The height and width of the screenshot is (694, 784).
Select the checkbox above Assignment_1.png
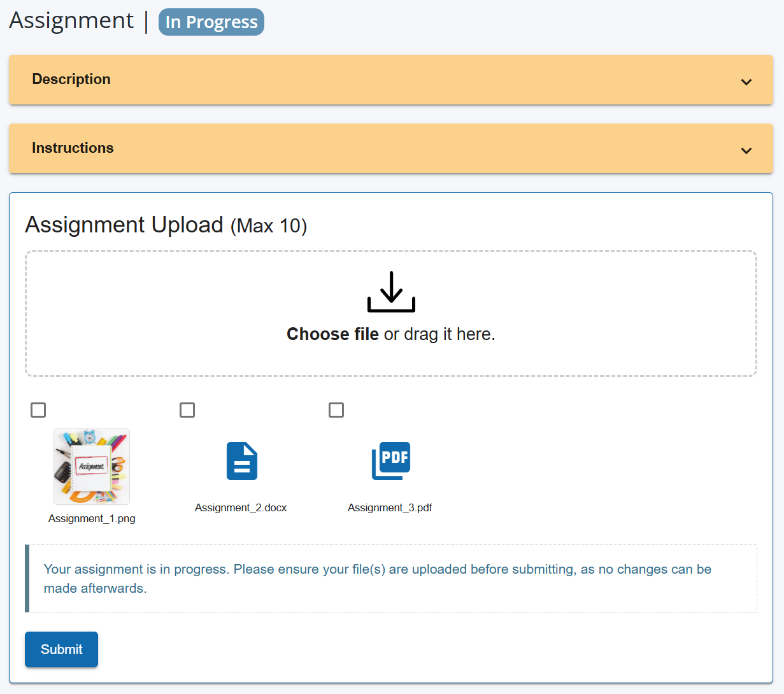click(x=38, y=410)
